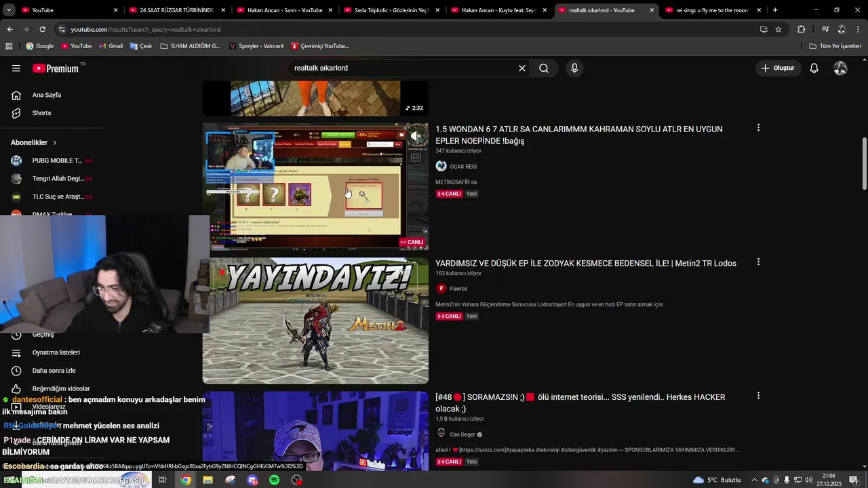The height and width of the screenshot is (488, 868).
Task: Open the Can Deger live thumbnail
Action: click(315, 431)
